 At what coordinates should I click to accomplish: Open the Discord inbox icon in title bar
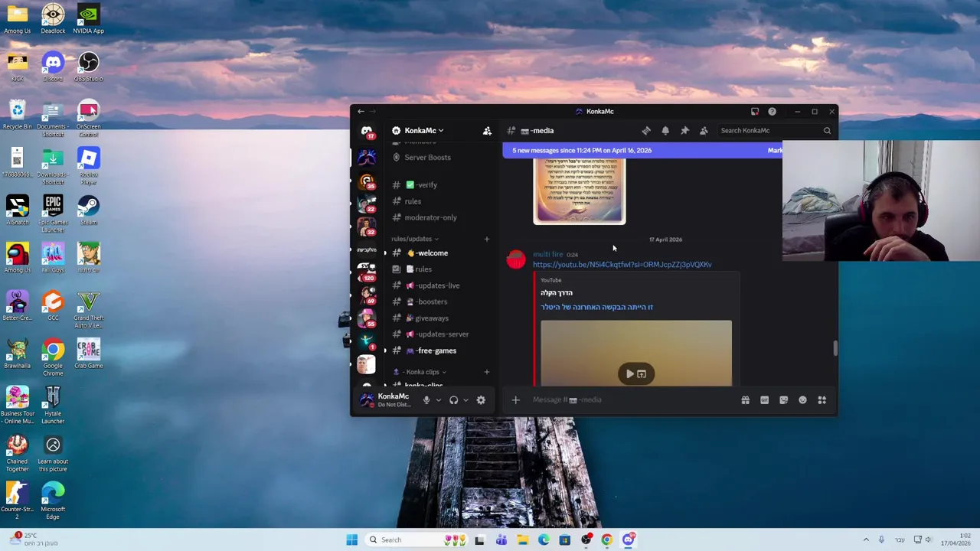tap(755, 112)
